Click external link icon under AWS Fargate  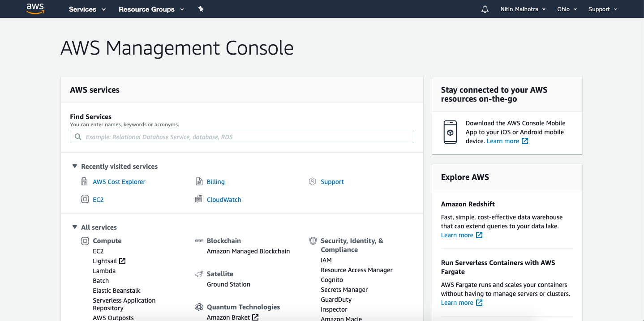[x=479, y=303]
